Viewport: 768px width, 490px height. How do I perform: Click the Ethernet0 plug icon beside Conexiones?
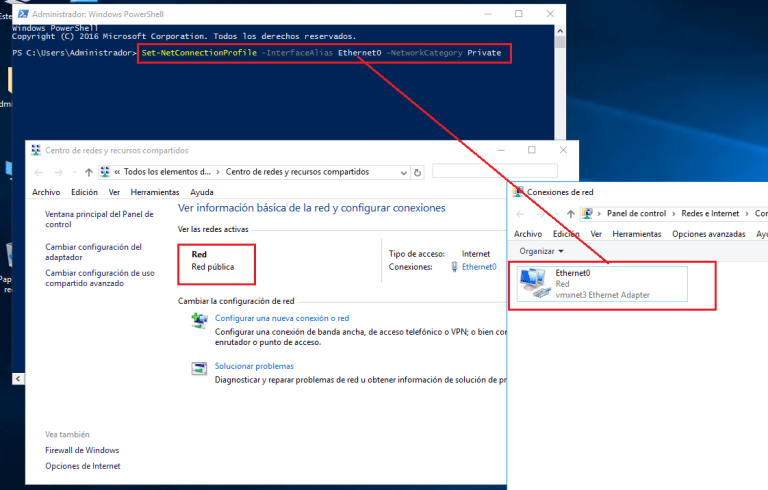tap(454, 267)
